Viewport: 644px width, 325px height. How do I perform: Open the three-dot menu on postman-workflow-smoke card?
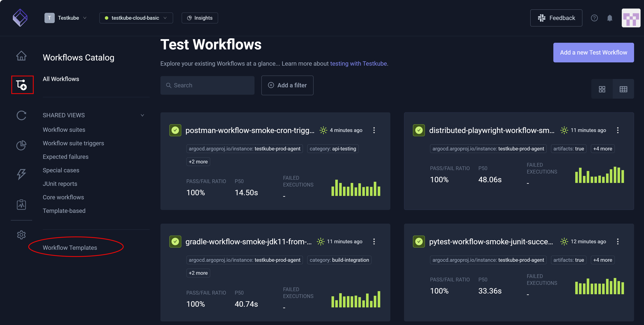point(374,130)
